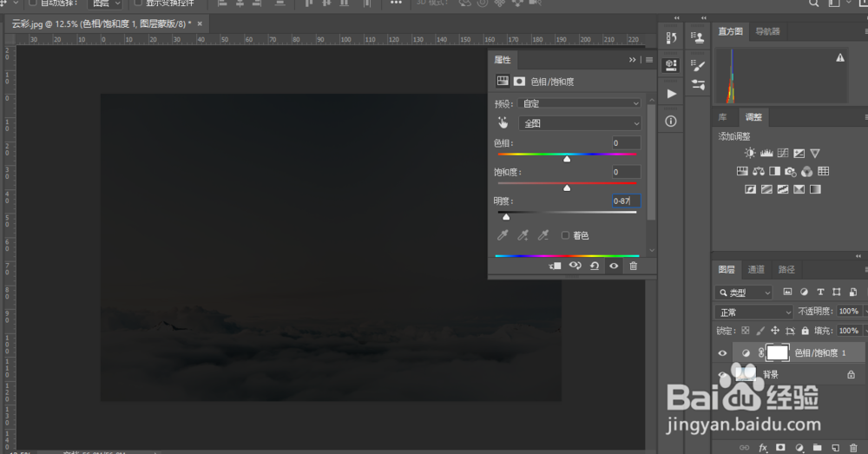Viewport: 868px width, 454px height.
Task: Switch to the 库 tab
Action: pos(722,117)
